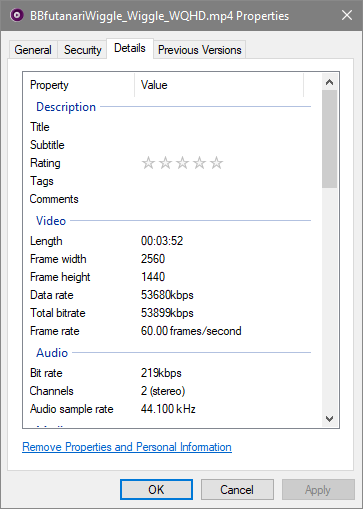Select the Comments property row
Screen dimensions: 363x509
(170, 199)
